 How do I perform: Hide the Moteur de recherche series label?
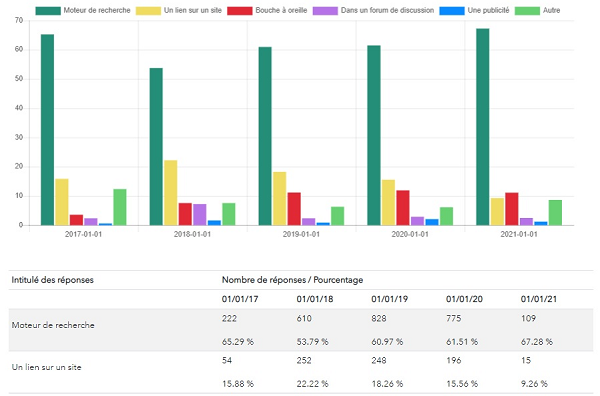97,10
